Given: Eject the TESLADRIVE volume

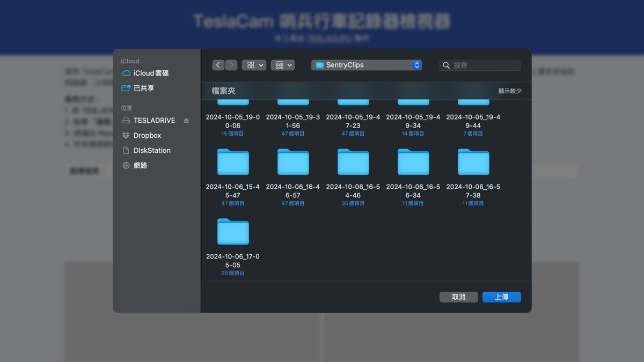Looking at the screenshot, I should [x=186, y=120].
